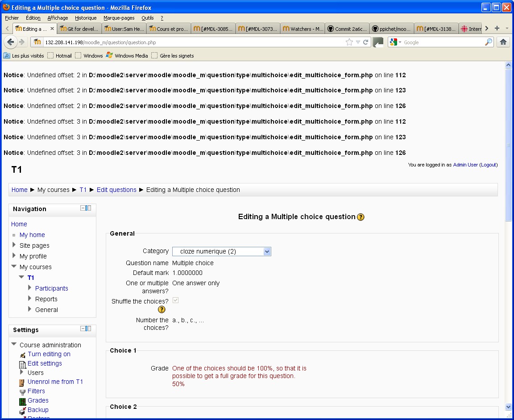Open the Admin User profile link

(x=465, y=165)
